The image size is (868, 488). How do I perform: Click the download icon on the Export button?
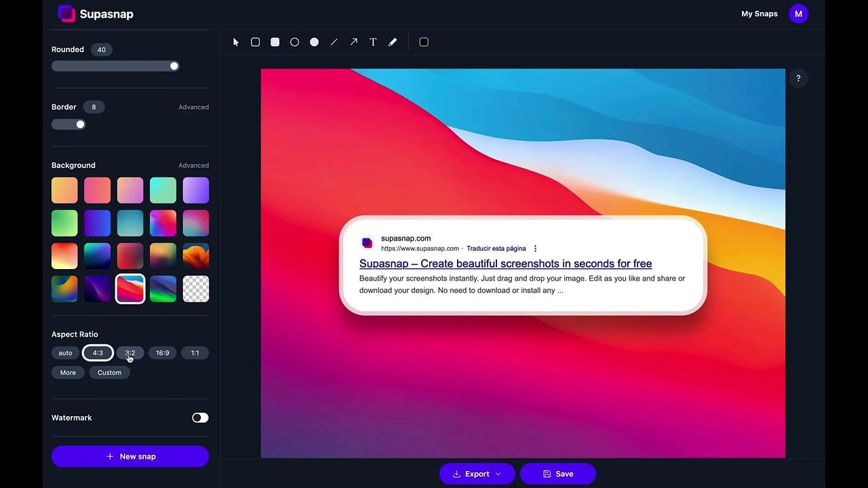[x=456, y=474]
